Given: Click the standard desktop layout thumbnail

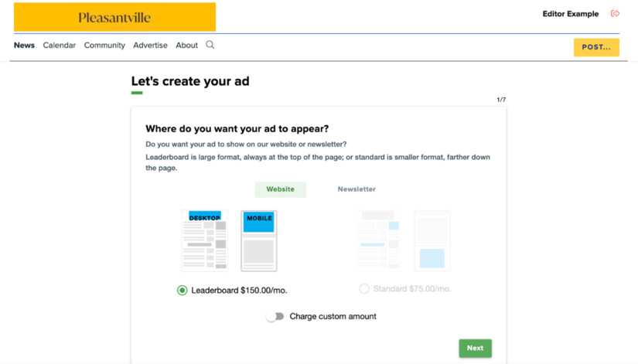Looking at the screenshot, I should (378, 240).
